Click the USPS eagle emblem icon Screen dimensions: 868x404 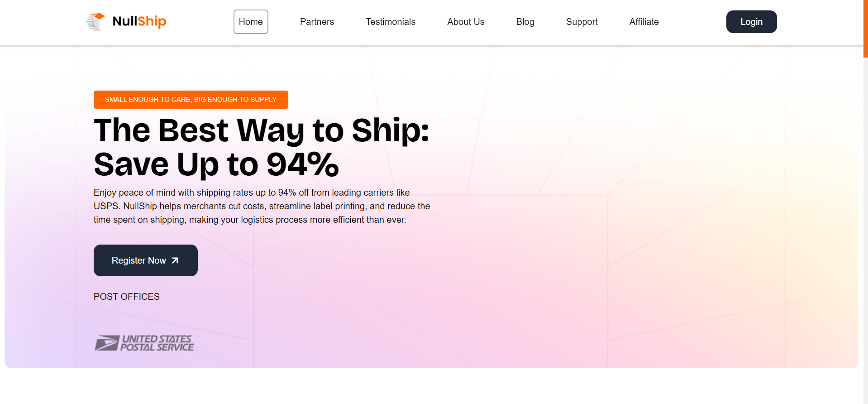106,343
